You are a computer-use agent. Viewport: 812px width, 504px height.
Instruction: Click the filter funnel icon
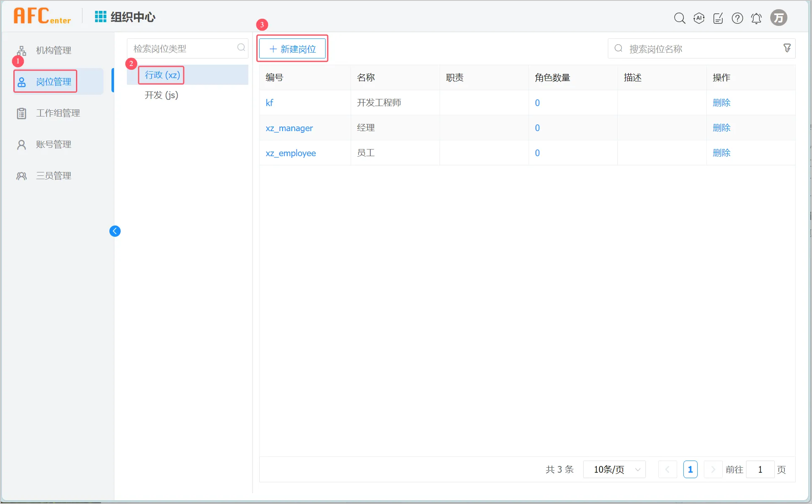coord(787,48)
